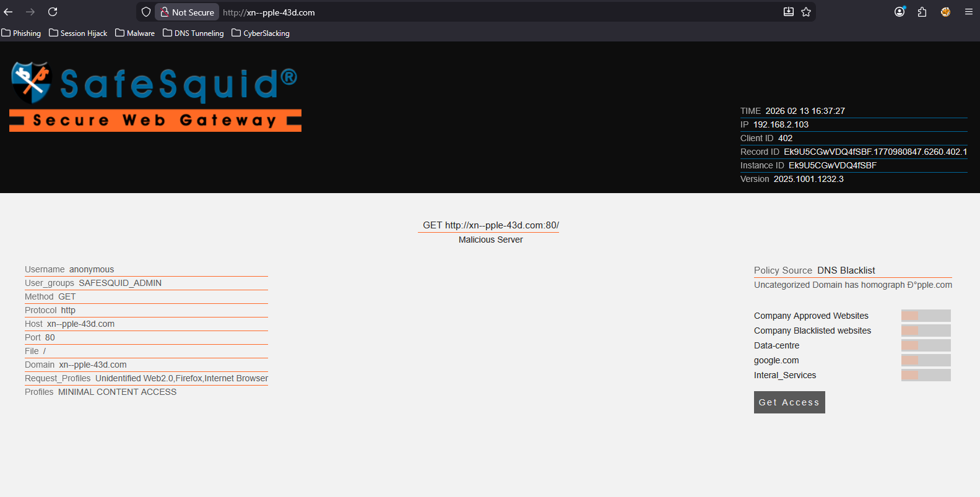
Task: Click the Instance ID Ek9U5CGwVDQ4fSBF row
Action: point(854,165)
